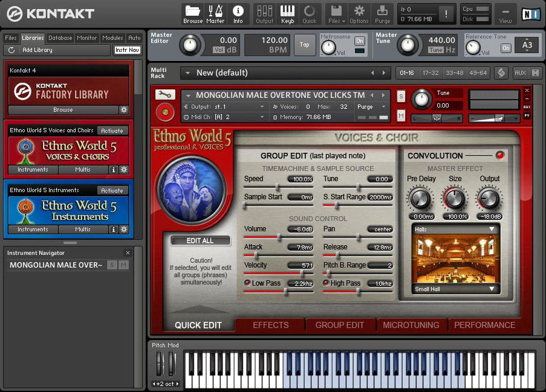Enable the High Pass filter LED
Screen dimensions: 546x392
(326, 283)
